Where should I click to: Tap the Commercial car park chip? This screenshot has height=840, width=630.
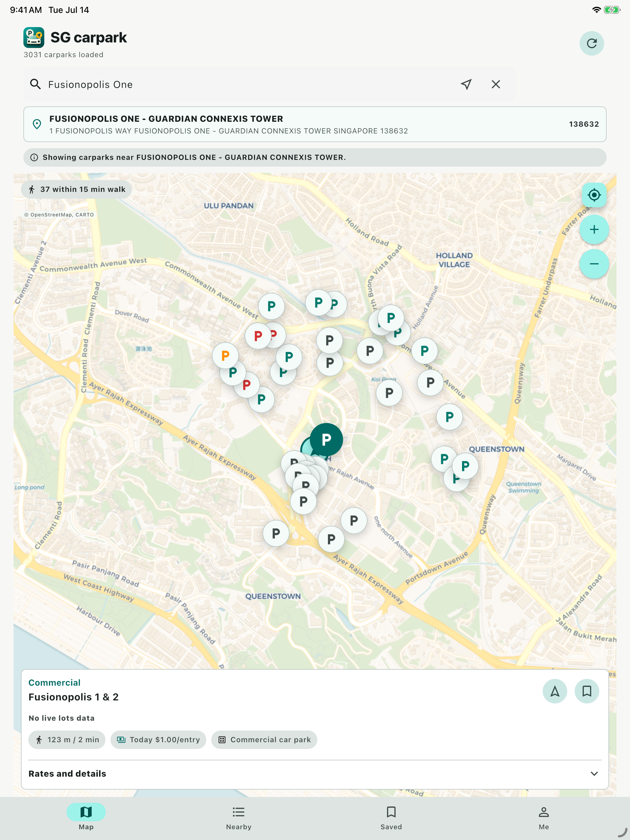tap(264, 739)
